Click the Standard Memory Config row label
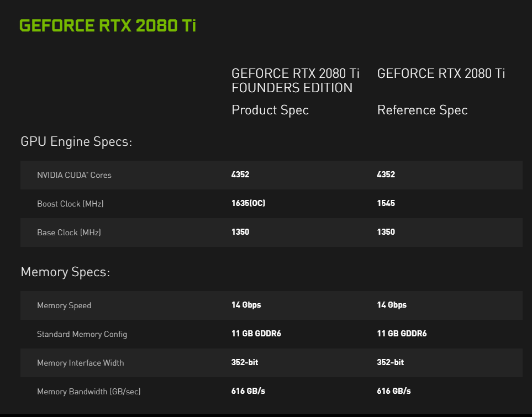 point(82,334)
